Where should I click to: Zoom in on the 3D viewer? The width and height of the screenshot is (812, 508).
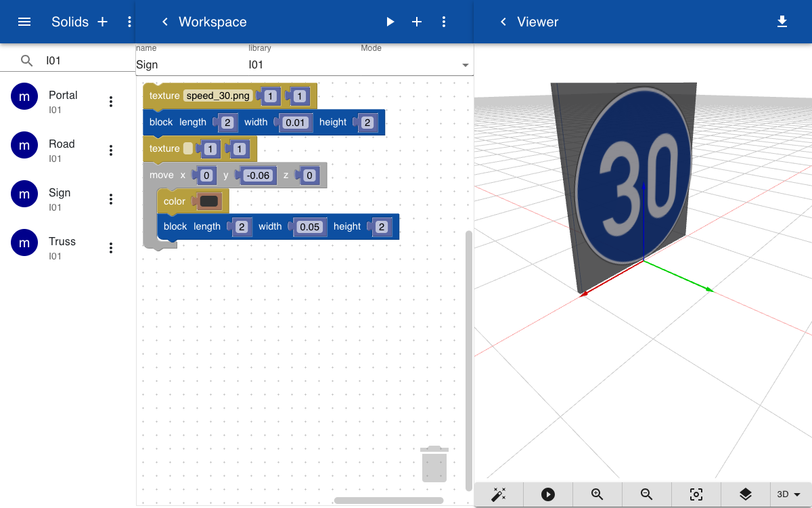coord(597,494)
